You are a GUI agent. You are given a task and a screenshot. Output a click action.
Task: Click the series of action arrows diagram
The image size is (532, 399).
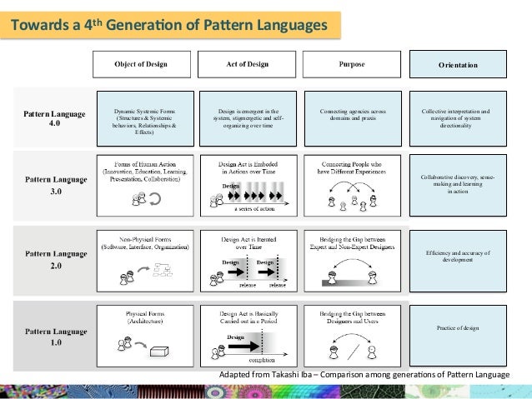[x=249, y=196]
